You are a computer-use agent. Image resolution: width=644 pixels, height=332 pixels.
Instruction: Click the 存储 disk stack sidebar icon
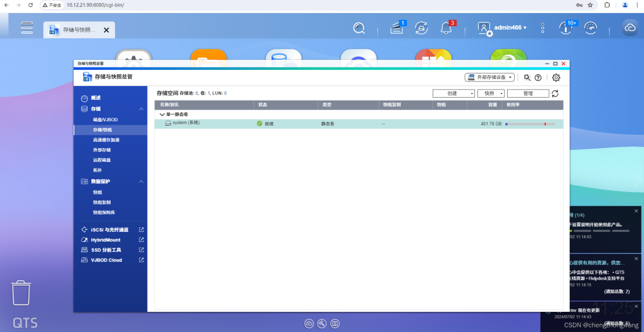click(x=84, y=109)
